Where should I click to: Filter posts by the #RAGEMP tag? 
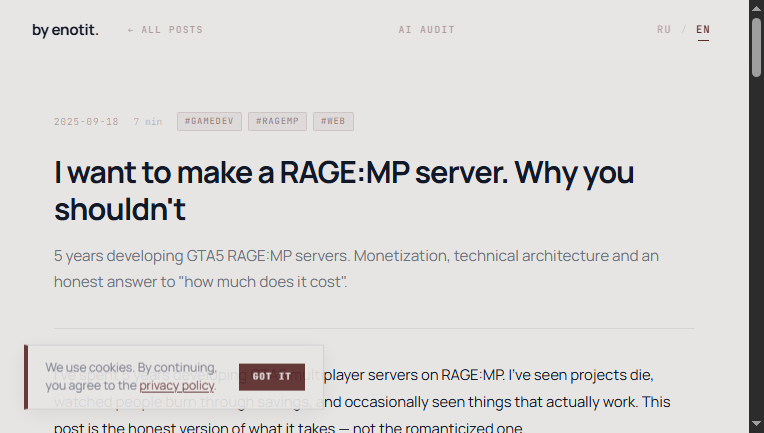coord(277,122)
